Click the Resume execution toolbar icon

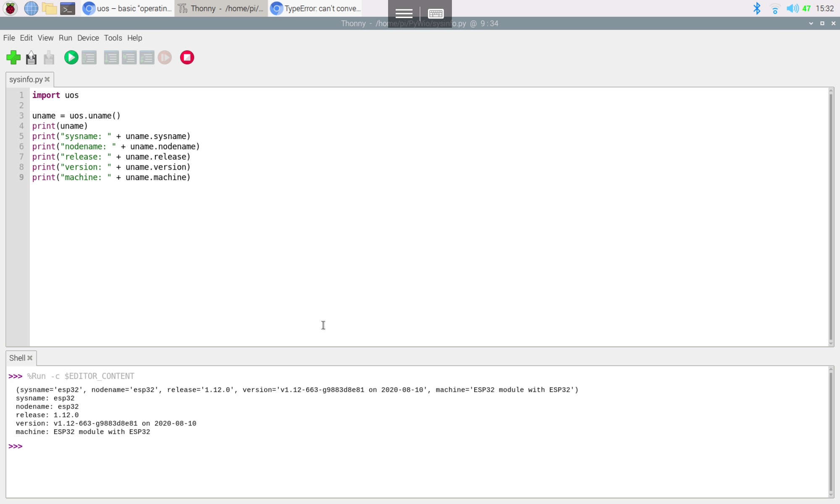click(x=165, y=58)
